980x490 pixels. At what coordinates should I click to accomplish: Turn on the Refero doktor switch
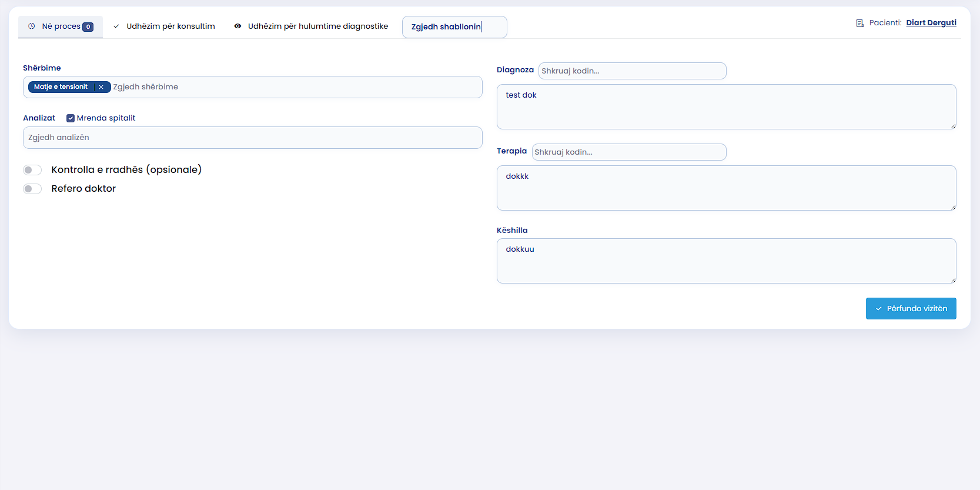tap(32, 189)
